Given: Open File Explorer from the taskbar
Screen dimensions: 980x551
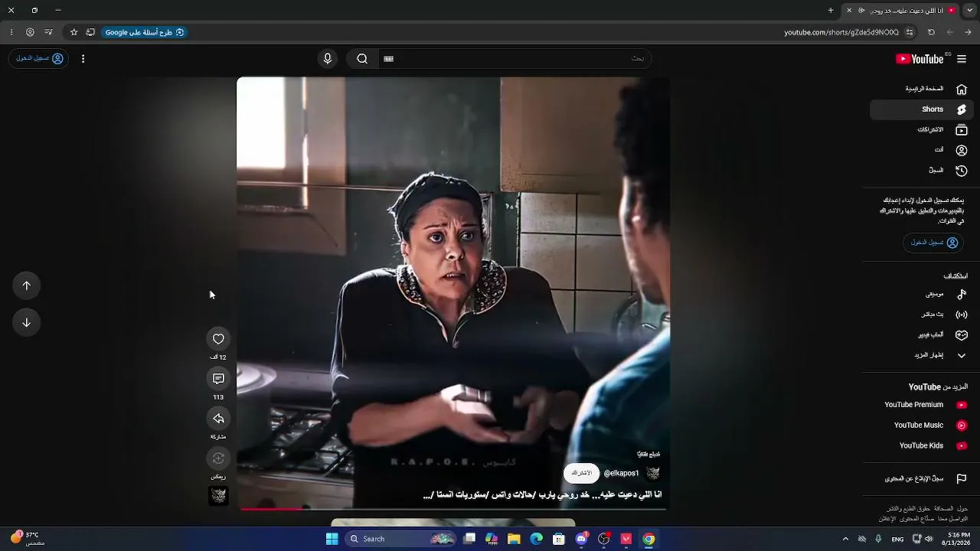Looking at the screenshot, I should click(x=514, y=539).
